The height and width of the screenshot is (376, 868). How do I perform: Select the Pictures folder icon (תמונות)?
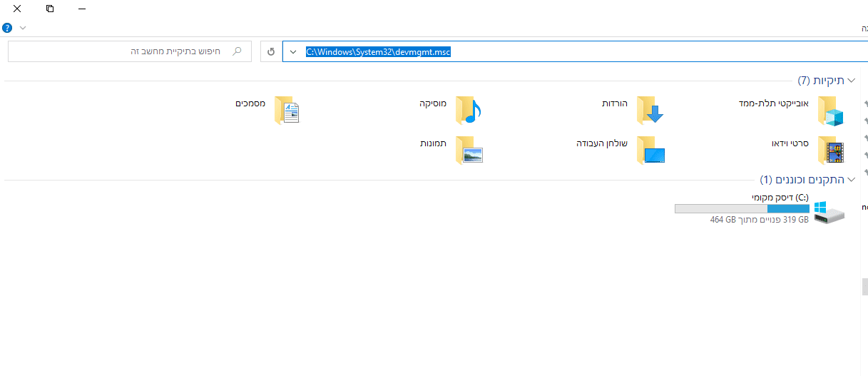(x=469, y=150)
